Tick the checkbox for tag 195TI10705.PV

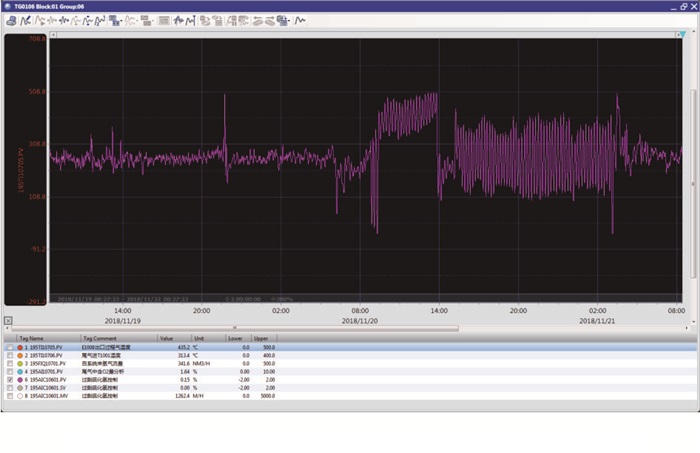click(10, 347)
